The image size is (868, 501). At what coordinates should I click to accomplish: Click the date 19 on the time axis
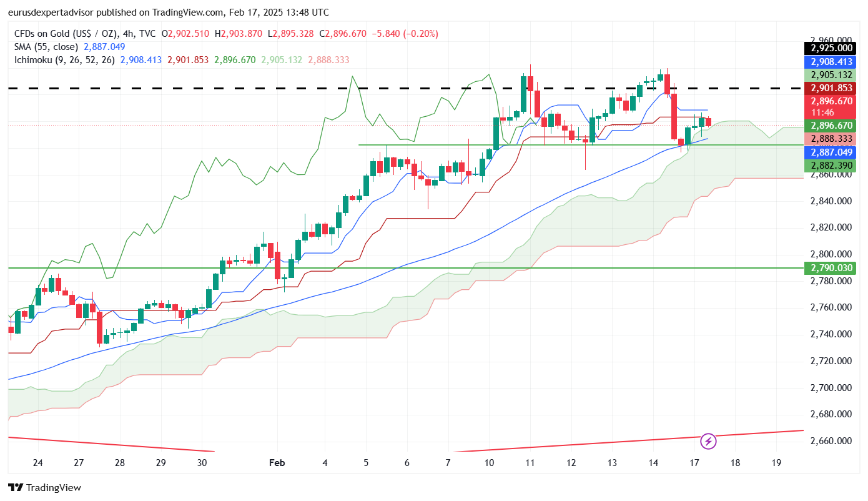tap(776, 463)
